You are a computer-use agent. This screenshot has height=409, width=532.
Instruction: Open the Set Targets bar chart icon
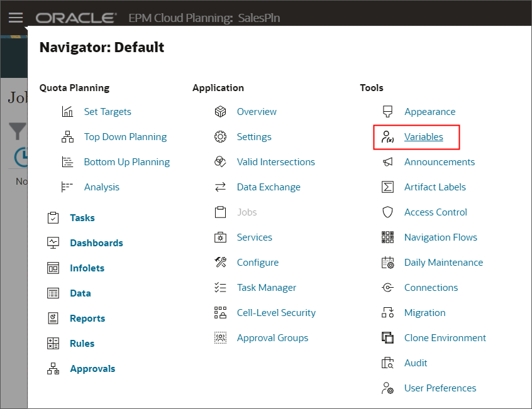pos(68,111)
